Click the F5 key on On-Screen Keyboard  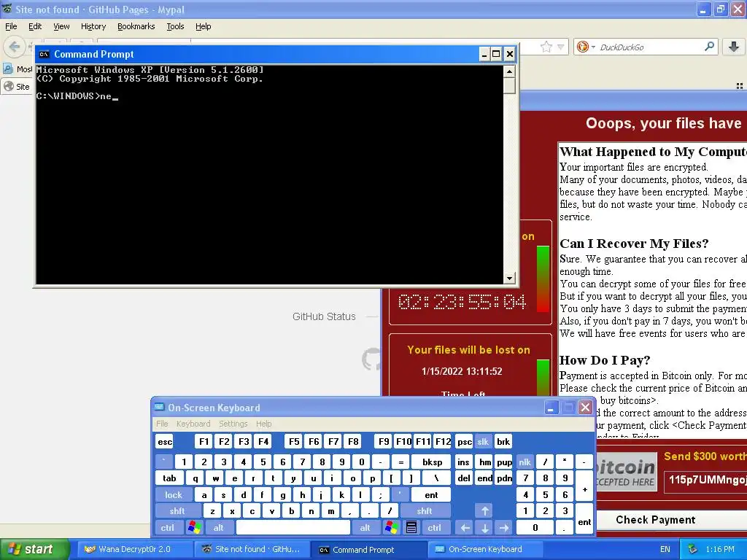[294, 442]
